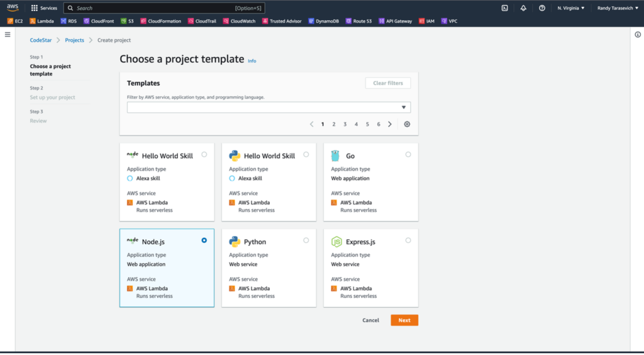The height and width of the screenshot is (355, 644).
Task: Open the Services grid menu
Action: click(x=44, y=8)
